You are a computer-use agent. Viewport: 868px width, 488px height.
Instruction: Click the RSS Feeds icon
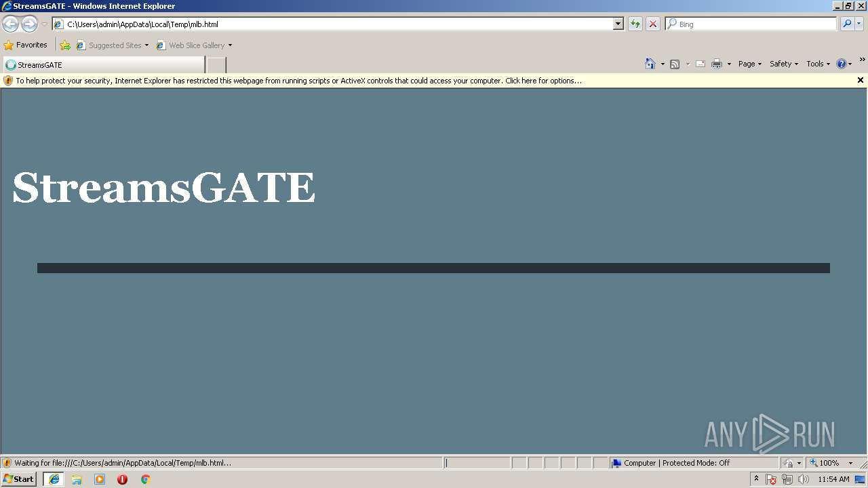(675, 64)
